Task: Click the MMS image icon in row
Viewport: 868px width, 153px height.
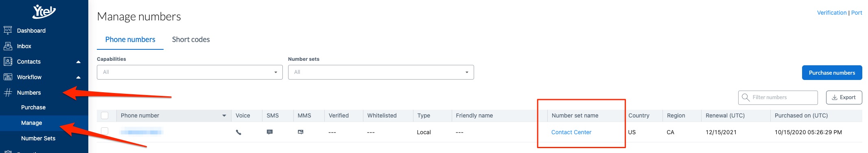Action: click(x=300, y=132)
